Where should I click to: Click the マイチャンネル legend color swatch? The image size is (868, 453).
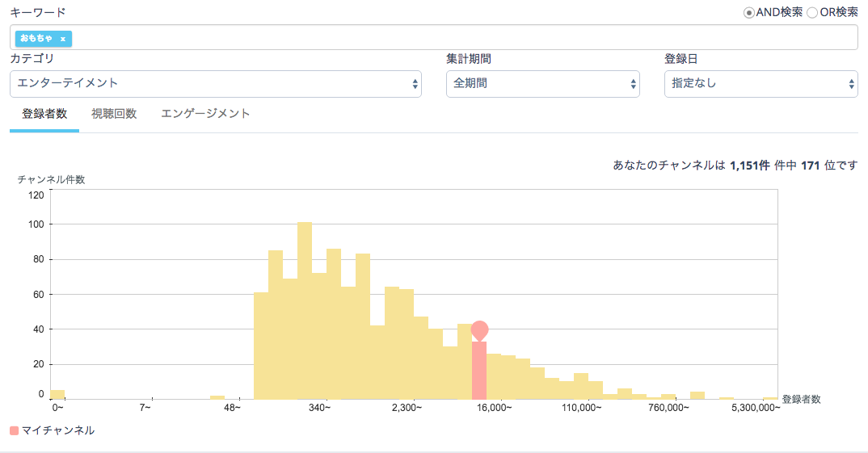point(15,430)
